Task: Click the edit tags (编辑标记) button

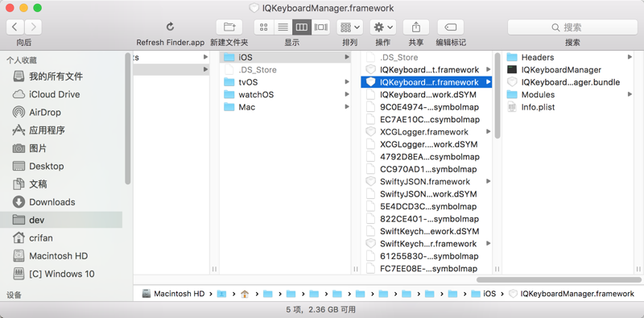Action: point(451,27)
